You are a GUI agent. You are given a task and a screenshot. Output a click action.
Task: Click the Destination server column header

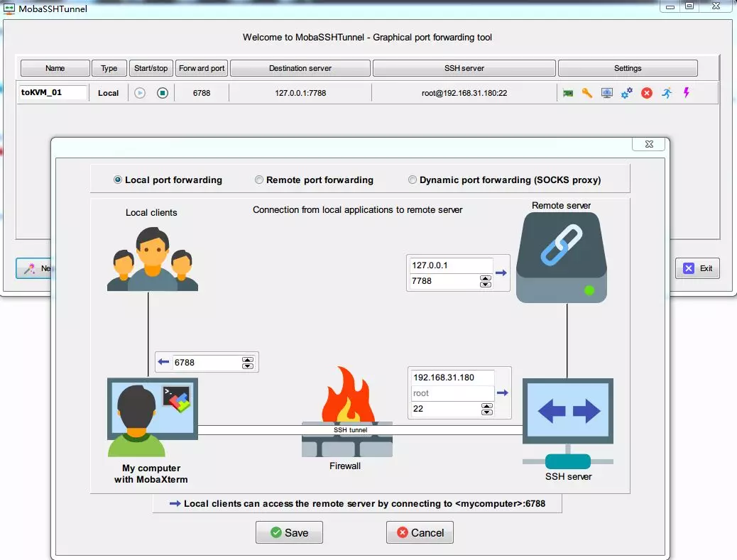[300, 68]
